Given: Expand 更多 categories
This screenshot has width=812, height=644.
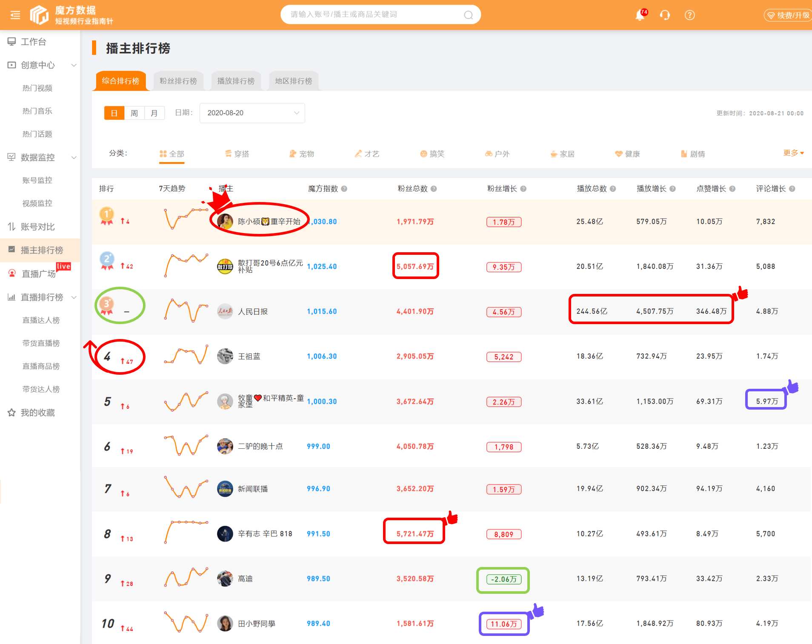Looking at the screenshot, I should pos(793,153).
